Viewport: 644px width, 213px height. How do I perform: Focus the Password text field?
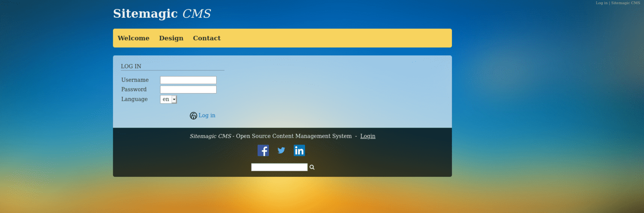tap(188, 89)
